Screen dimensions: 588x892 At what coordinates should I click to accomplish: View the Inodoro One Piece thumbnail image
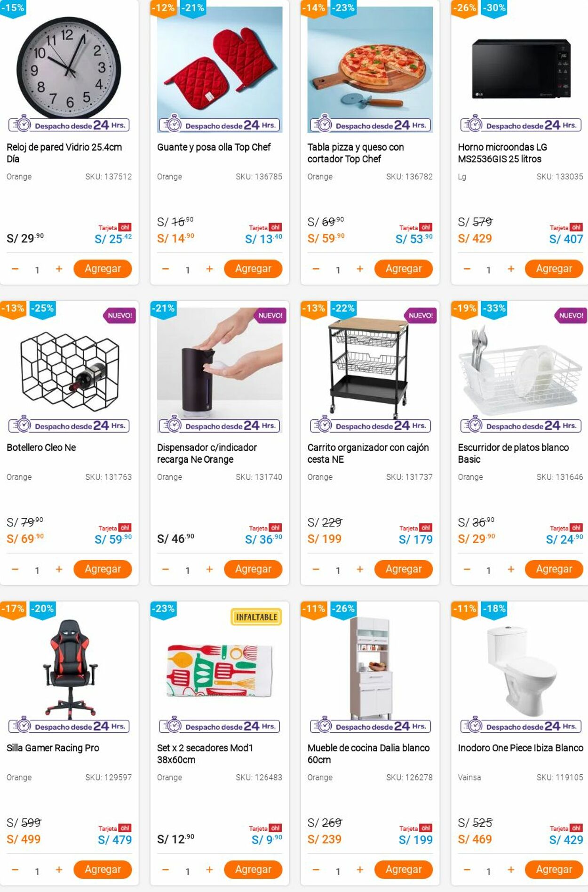[x=521, y=668]
